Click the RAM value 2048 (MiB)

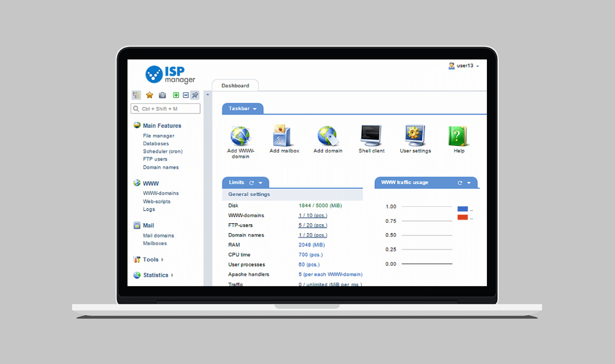[x=311, y=245]
